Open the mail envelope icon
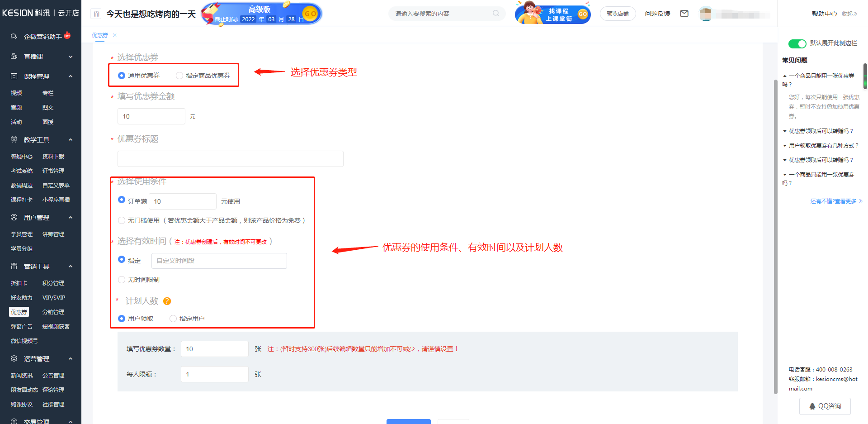 pos(684,14)
